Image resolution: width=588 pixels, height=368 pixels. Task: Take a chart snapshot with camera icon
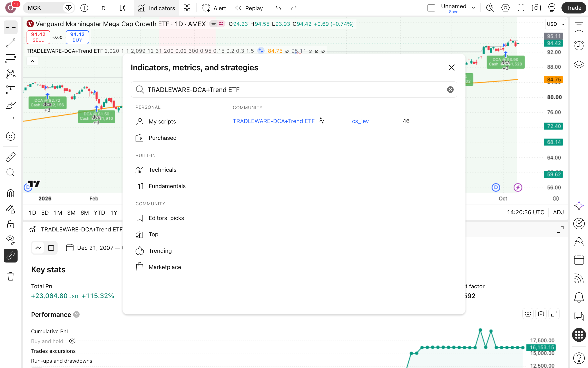pyautogui.click(x=536, y=8)
